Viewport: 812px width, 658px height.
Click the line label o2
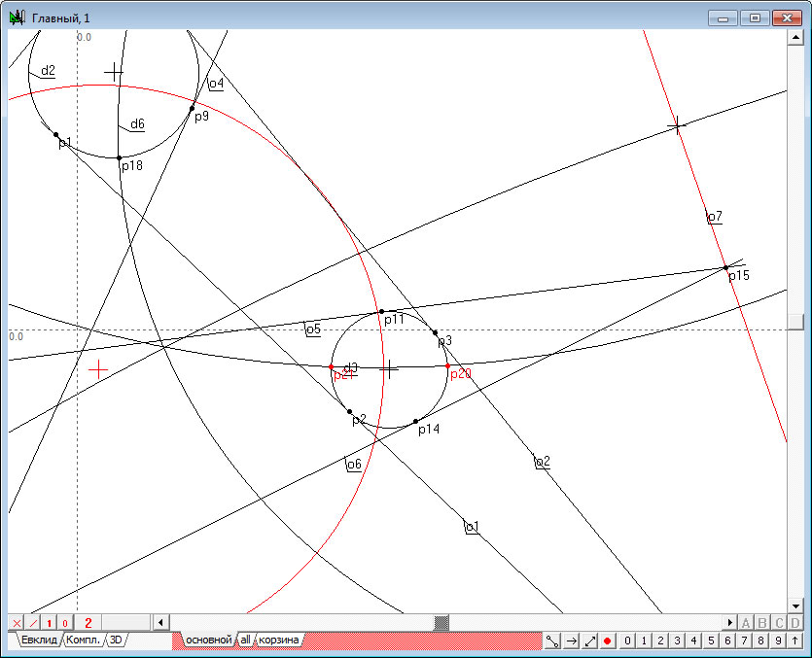(x=543, y=462)
